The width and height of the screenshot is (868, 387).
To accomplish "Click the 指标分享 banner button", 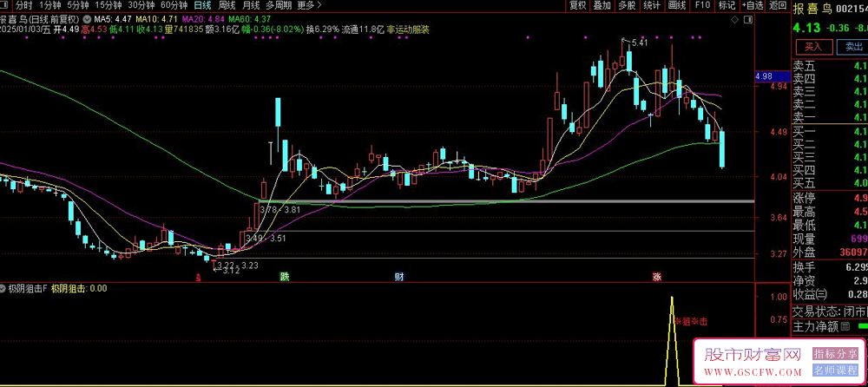I will 835,353.
